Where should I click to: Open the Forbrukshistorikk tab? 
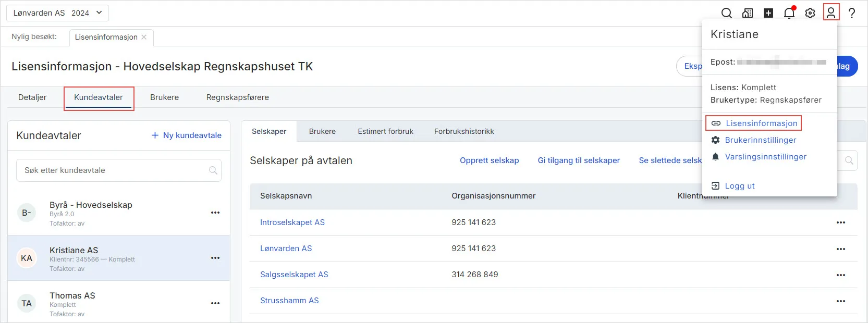pos(464,131)
